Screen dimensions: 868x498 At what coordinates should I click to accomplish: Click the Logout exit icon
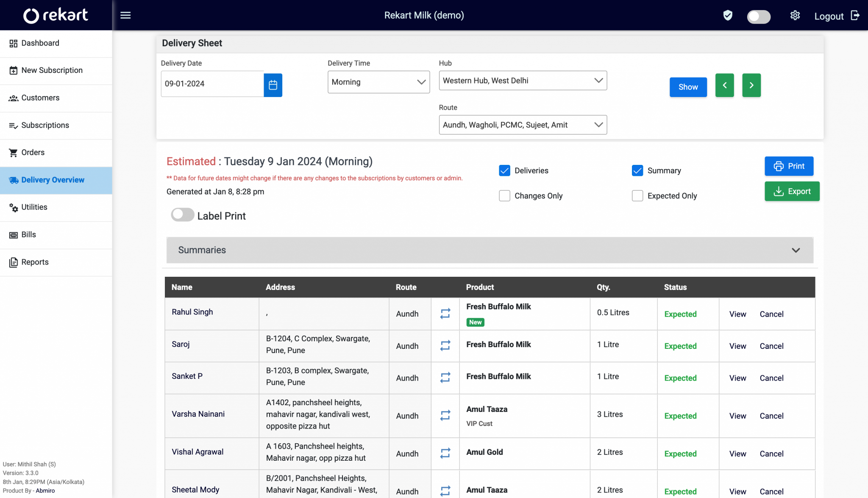coord(855,16)
